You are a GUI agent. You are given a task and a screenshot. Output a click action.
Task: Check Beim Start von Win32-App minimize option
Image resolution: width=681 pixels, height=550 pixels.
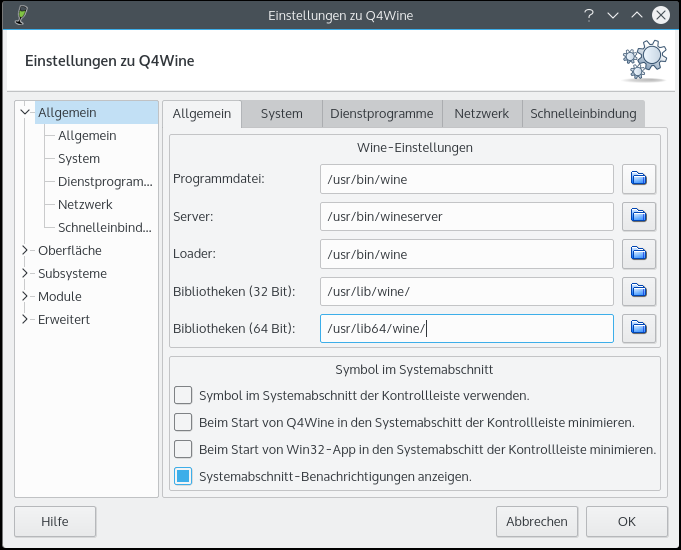[x=183, y=449]
